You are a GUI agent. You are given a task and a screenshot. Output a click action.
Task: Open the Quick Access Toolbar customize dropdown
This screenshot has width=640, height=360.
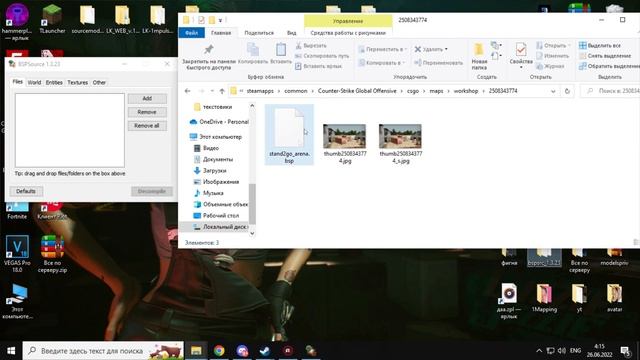pos(220,20)
